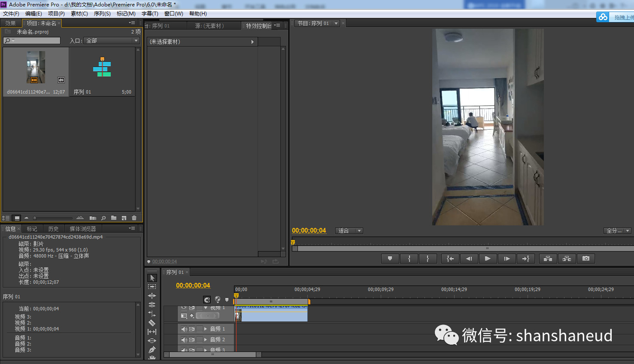Viewport: 634px width, 364px height.
Task: Click the New Bin folder icon
Action: [114, 218]
